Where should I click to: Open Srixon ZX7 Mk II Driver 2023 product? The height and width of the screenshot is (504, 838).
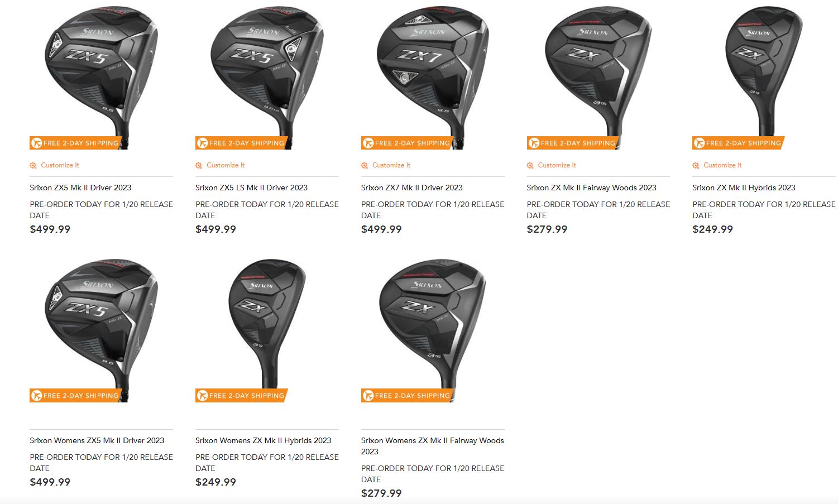412,188
